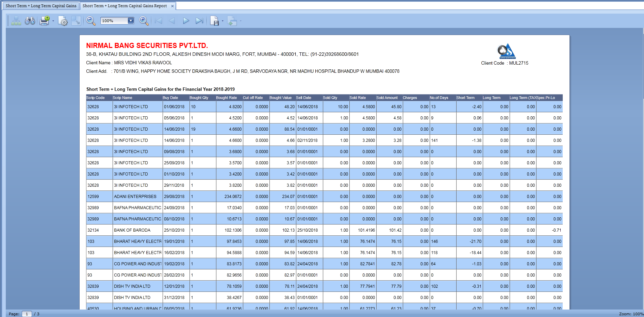Expand the print options dropdown arrow
The width and height of the screenshot is (644, 317).
pos(53,21)
